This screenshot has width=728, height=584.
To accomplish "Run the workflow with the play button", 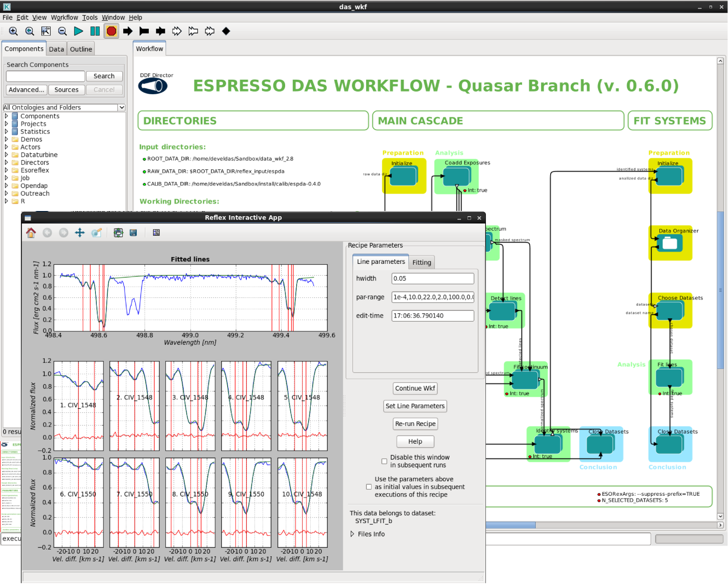I will click(x=78, y=31).
